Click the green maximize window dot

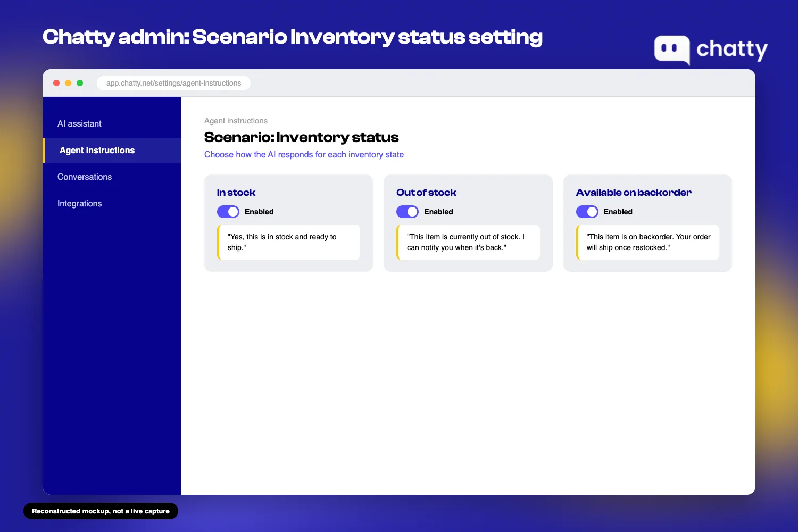pos(80,83)
